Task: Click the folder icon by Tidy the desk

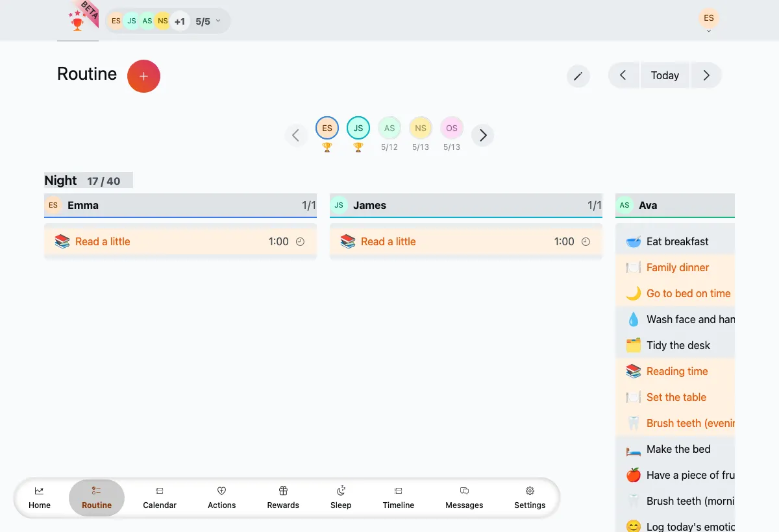Action: tap(634, 345)
